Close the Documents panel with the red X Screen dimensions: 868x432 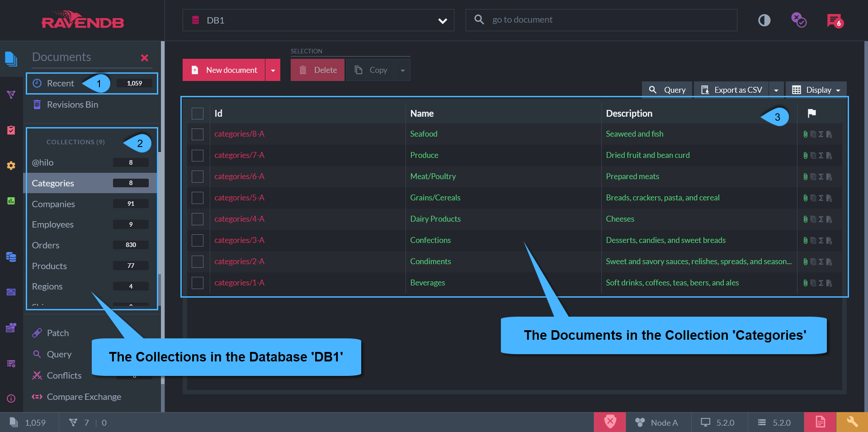click(x=145, y=58)
